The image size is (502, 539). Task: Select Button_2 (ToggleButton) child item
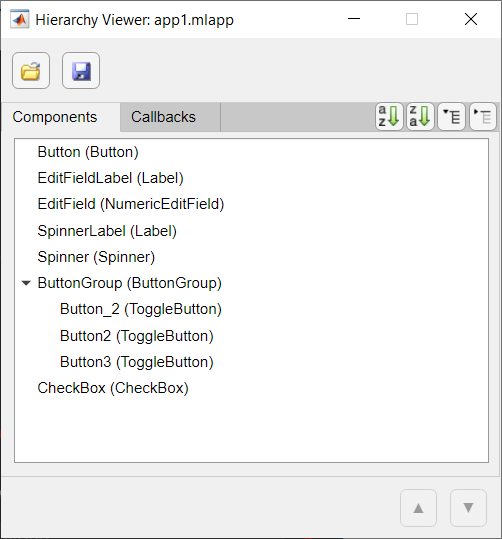pyautogui.click(x=141, y=309)
